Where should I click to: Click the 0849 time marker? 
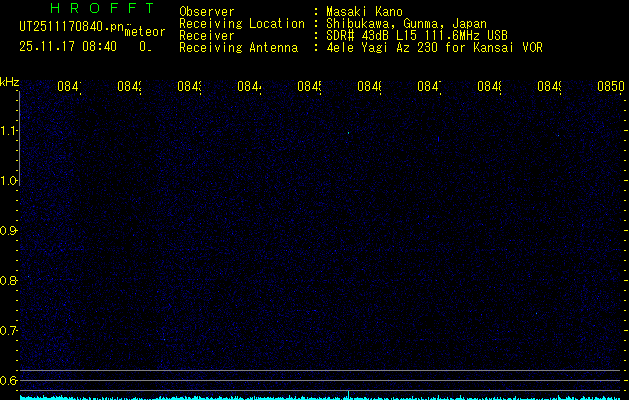549,86
